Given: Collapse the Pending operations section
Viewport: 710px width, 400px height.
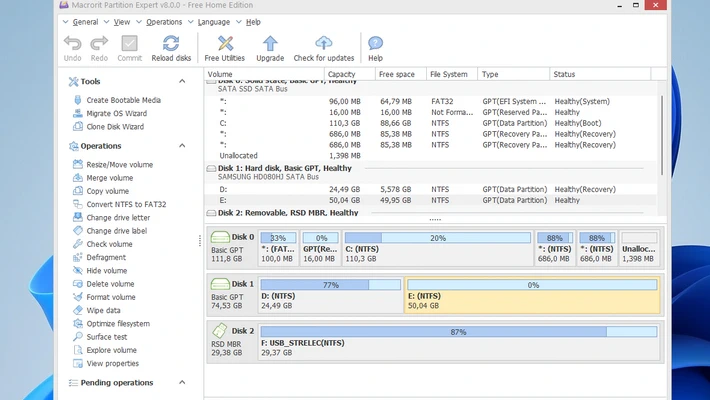Looking at the screenshot, I should pos(182,382).
